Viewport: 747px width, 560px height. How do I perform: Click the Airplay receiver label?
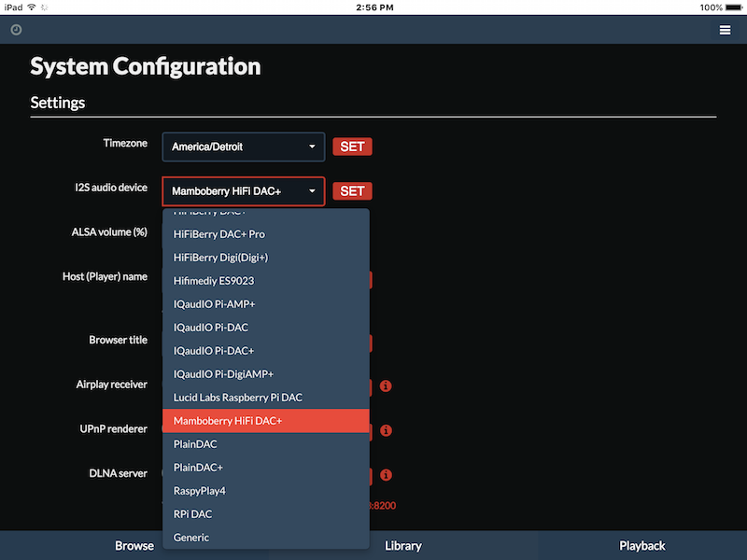[111, 385]
